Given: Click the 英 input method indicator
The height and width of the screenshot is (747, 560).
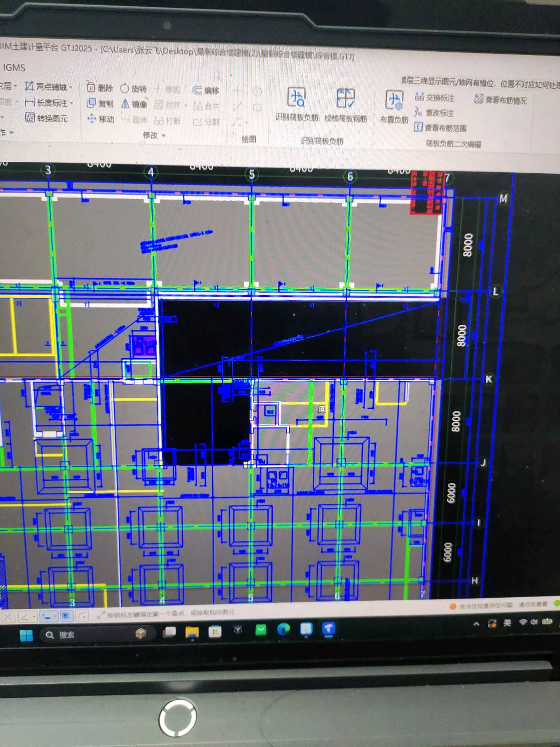Looking at the screenshot, I should coord(507,622).
